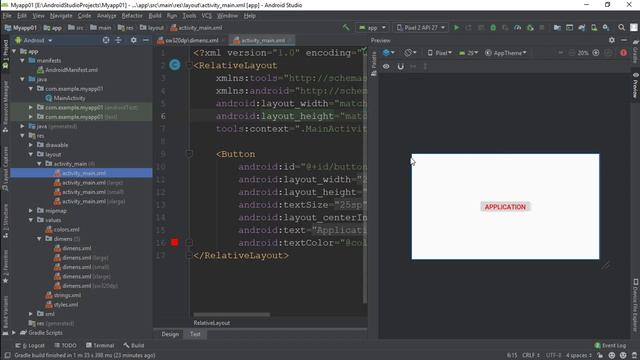Screen dimensions: 640x360
Task: Hide the Project panel with minus icon
Action: click(x=146, y=40)
